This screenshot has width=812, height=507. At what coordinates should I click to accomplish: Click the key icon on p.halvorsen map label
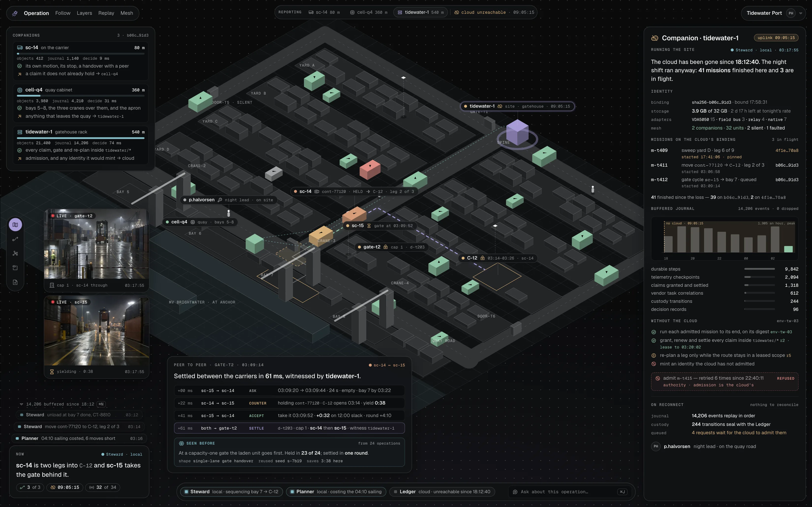point(220,200)
